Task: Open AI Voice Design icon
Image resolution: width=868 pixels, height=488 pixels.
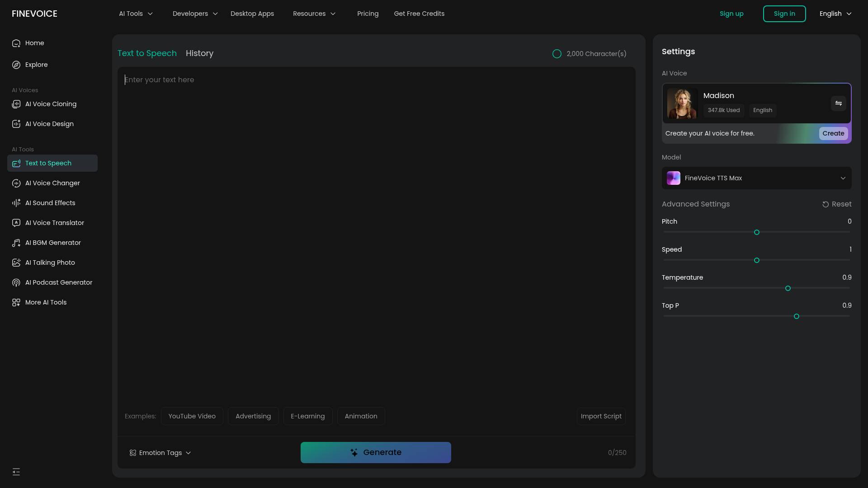Action: (x=16, y=124)
